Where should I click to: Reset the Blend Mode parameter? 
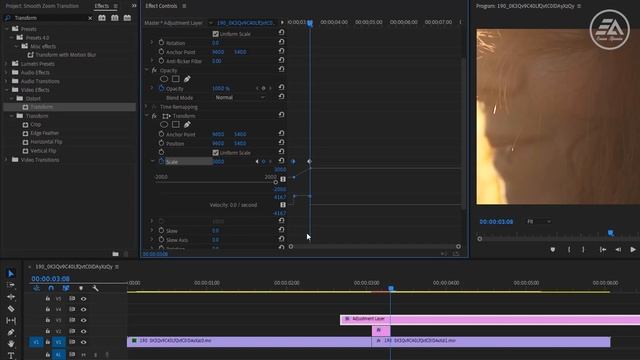click(281, 97)
